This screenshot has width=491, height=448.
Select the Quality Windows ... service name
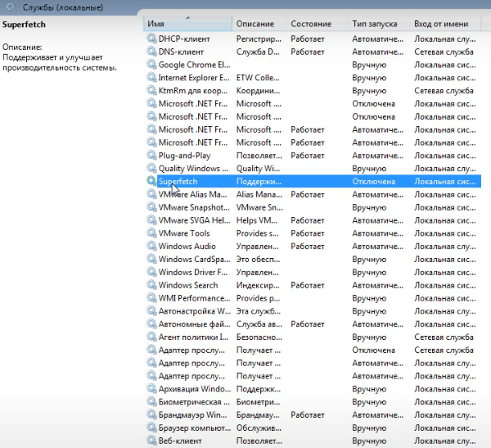[193, 169]
